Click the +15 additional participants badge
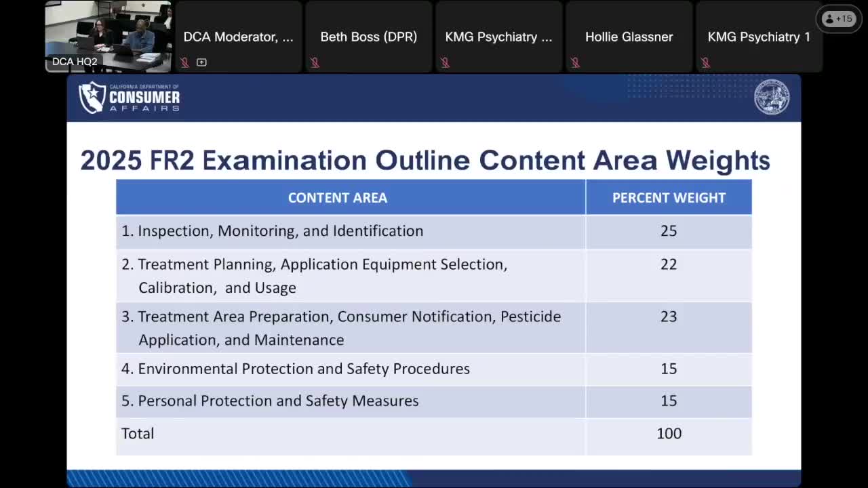Viewport: 868px width, 488px height. pyautogui.click(x=840, y=19)
